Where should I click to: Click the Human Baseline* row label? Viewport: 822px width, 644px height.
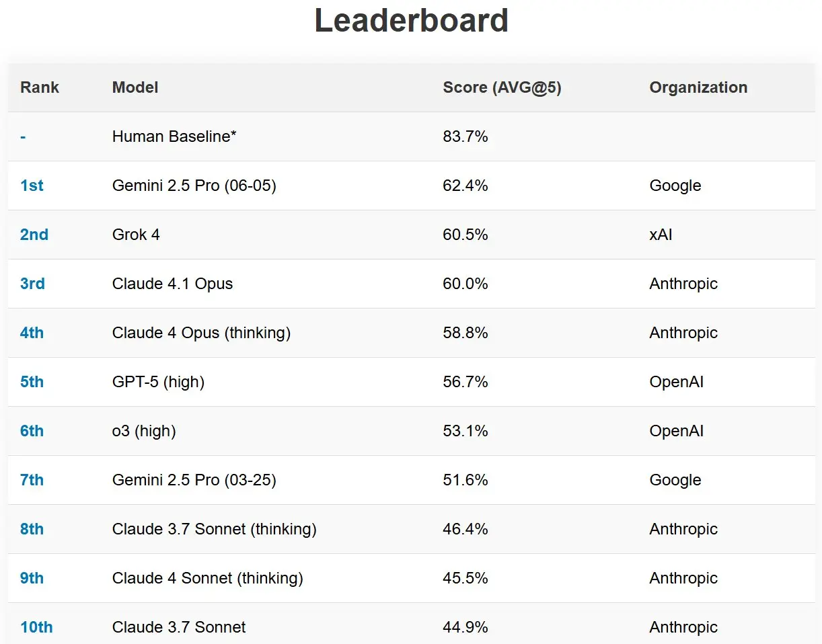tap(174, 136)
